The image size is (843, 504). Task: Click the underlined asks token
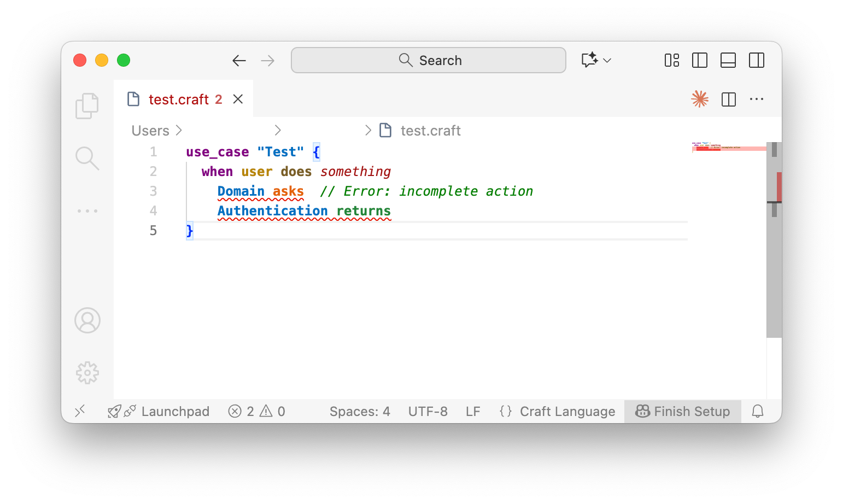coord(288,191)
